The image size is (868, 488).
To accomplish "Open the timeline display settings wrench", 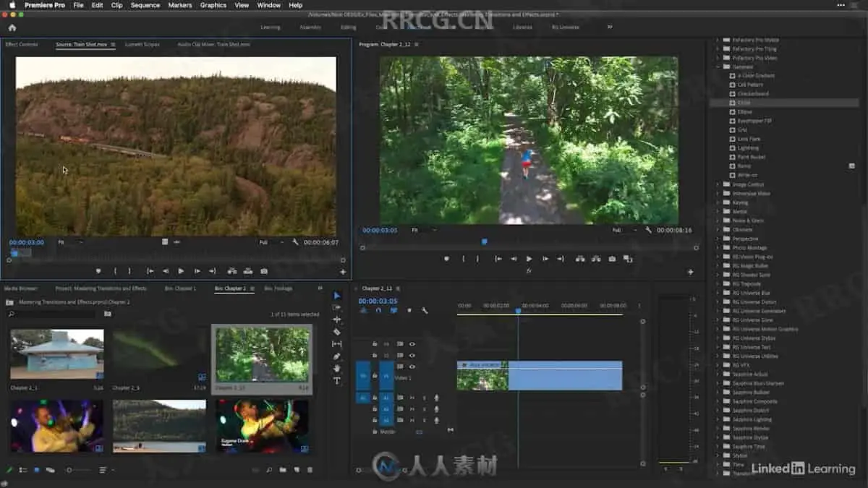I will (x=425, y=311).
